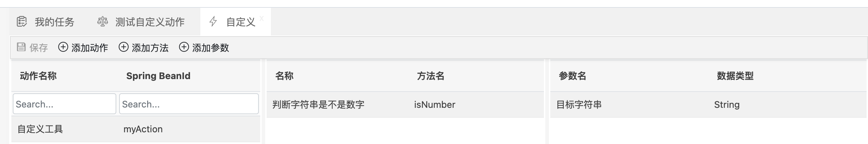Select the 目标字符串 parameter row
The height and width of the screenshot is (144, 868).
pyautogui.click(x=579, y=105)
